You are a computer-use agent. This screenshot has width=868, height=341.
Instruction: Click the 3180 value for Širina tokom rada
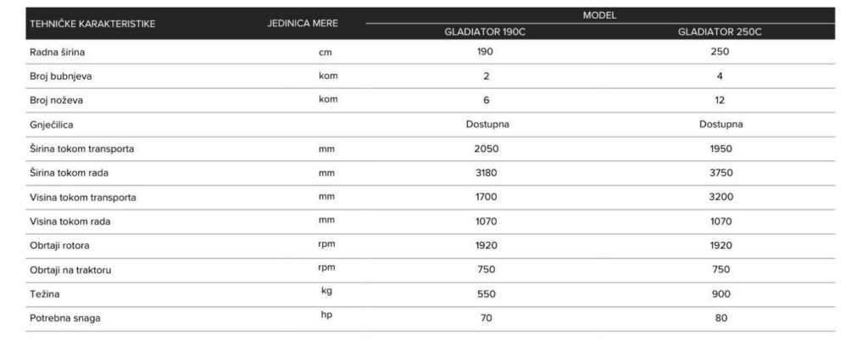tap(487, 173)
